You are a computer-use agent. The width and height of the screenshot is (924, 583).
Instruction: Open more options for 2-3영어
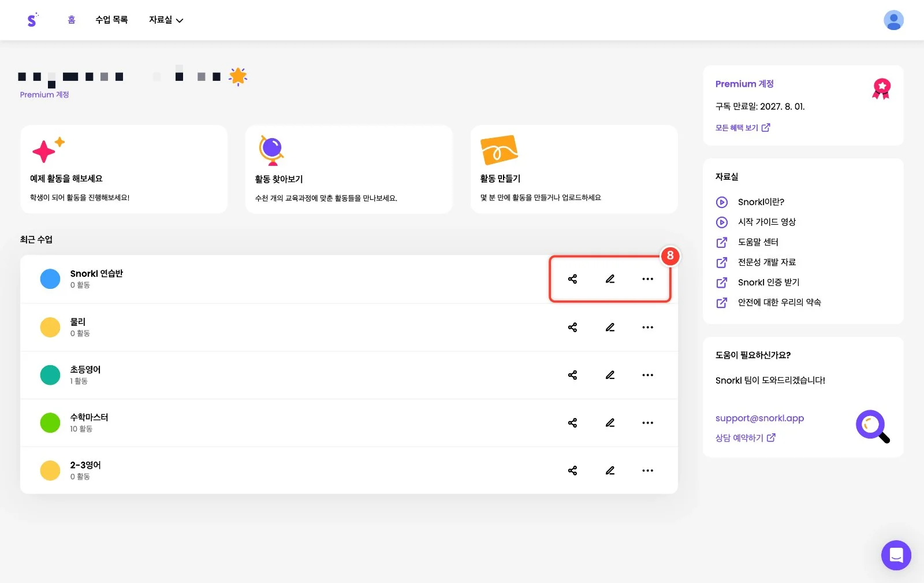648,470
